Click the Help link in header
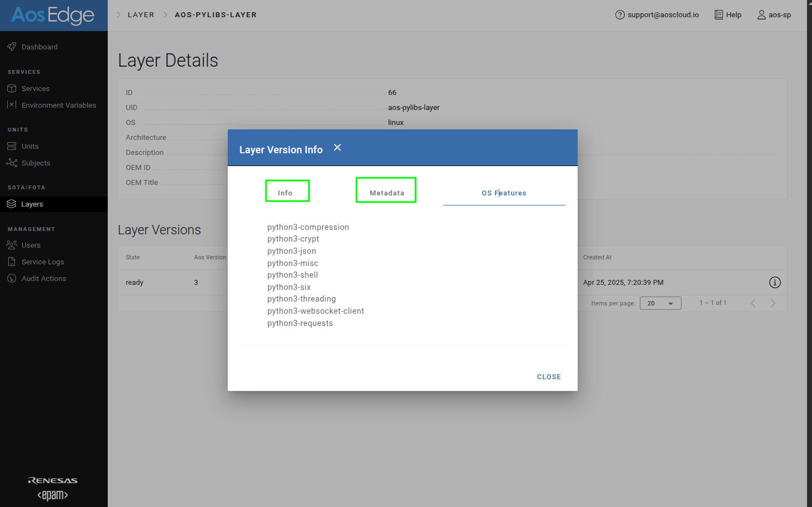812x507 pixels. click(728, 15)
